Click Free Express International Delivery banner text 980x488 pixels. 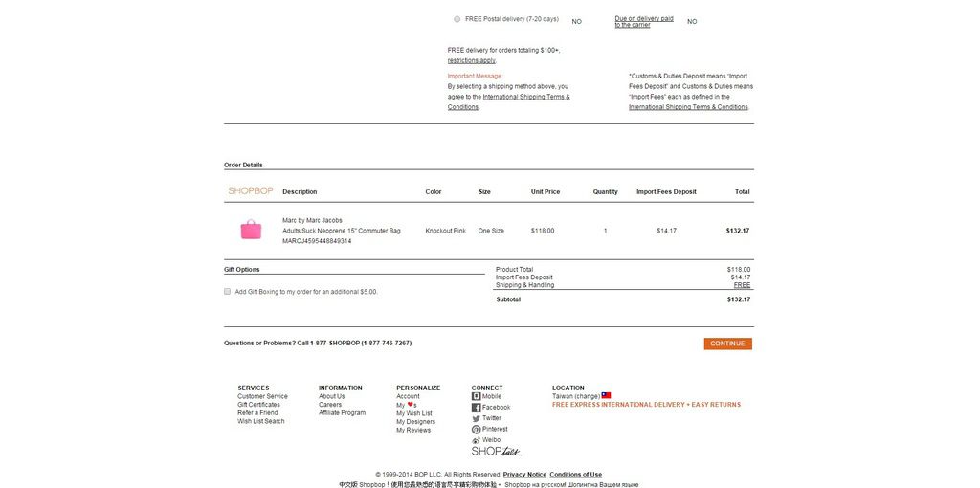tap(646, 405)
